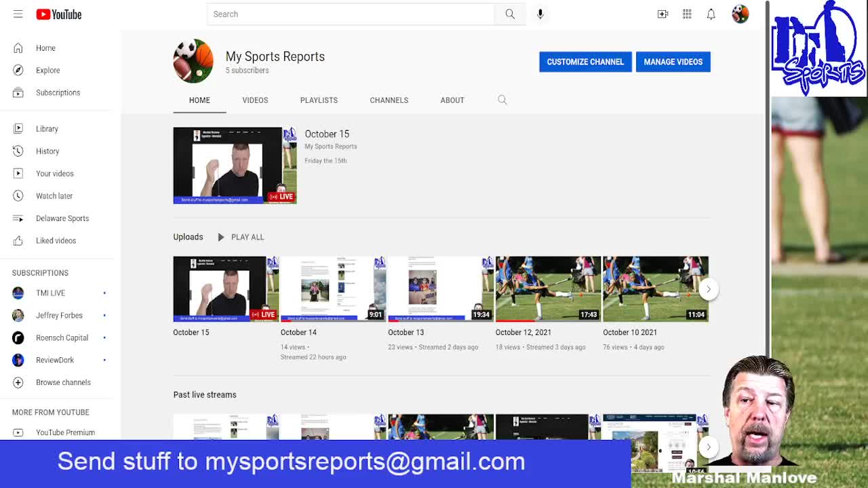The image size is (868, 488).
Task: Activate voice search microphone
Action: pos(540,14)
